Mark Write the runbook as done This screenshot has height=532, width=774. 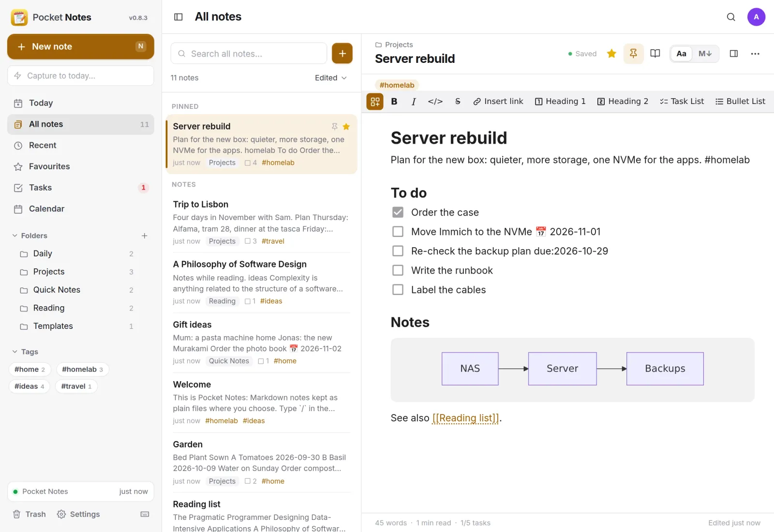pos(398,270)
